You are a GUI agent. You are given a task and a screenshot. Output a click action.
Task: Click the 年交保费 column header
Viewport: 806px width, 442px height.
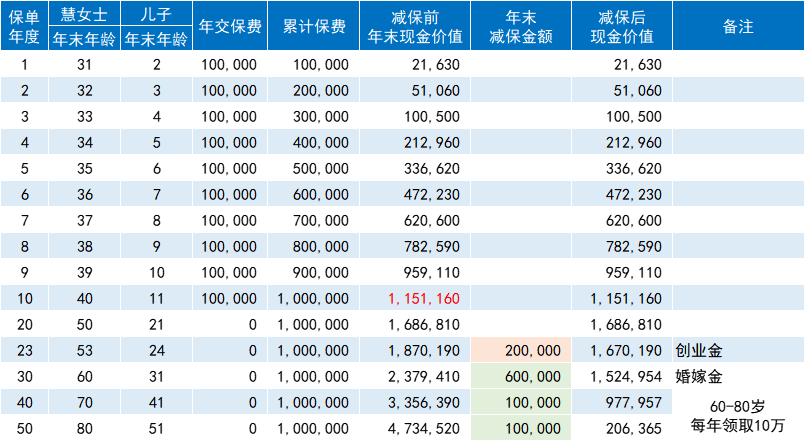[x=230, y=27]
